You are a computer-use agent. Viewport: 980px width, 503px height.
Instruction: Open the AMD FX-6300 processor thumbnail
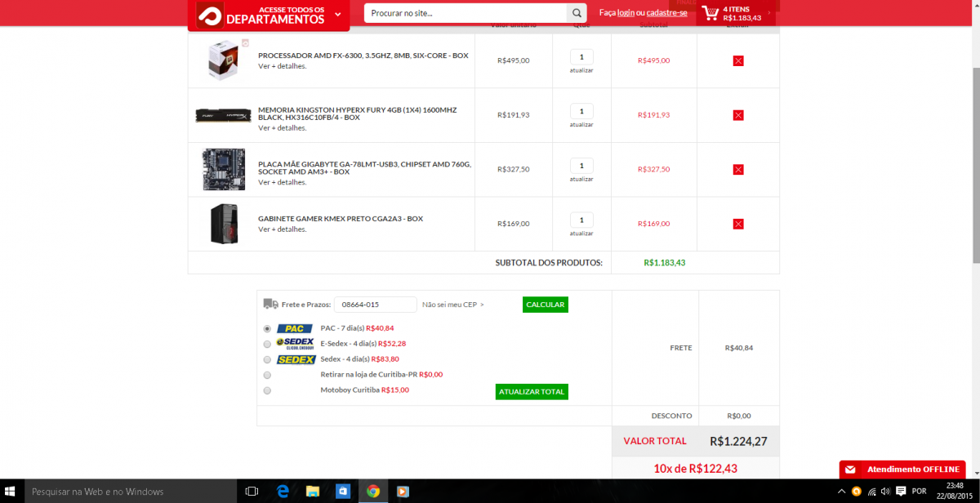(223, 60)
